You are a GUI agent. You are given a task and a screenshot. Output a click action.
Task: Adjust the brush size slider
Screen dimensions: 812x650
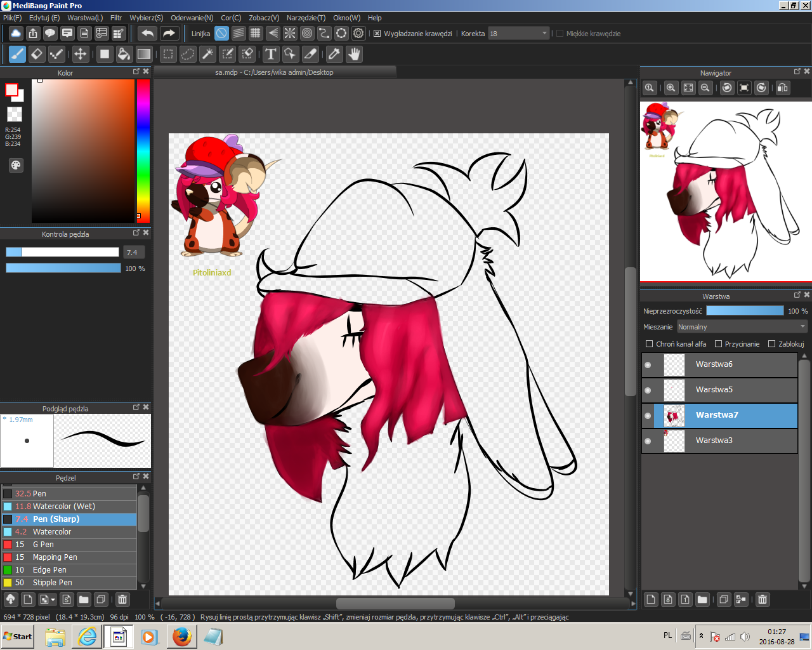62,252
